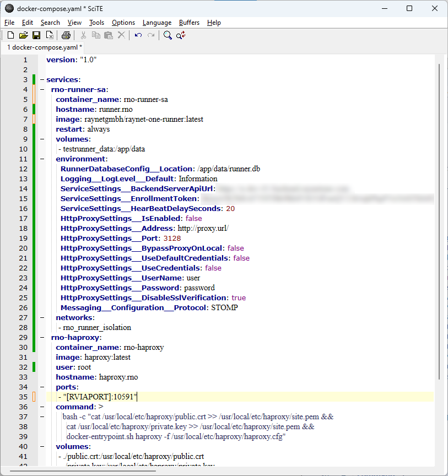This screenshot has height=476, width=448.
Task: Click the Open file folder icon
Action: [x=23, y=35]
